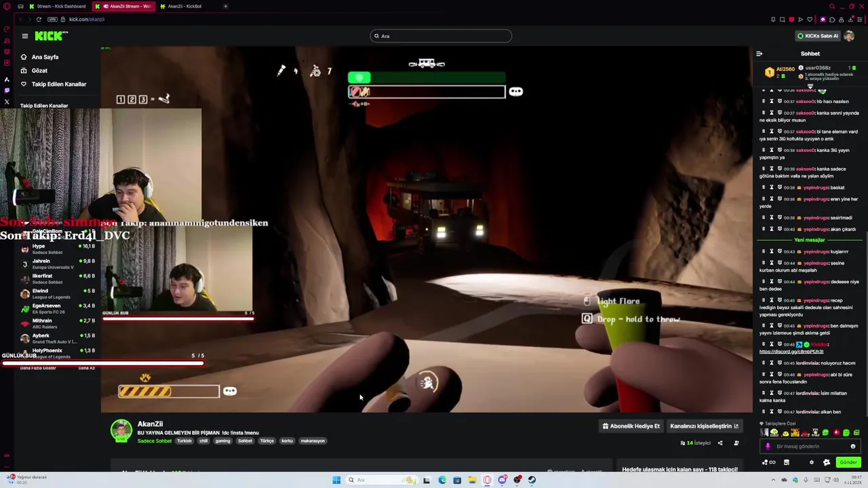The width and height of the screenshot is (868, 488).
Task: Open Gözat browse page
Action: point(39,70)
